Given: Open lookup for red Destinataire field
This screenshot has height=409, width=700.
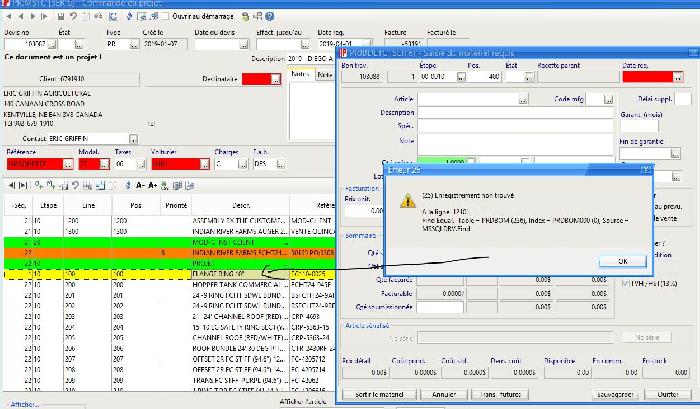Looking at the screenshot, I should [x=276, y=80].
